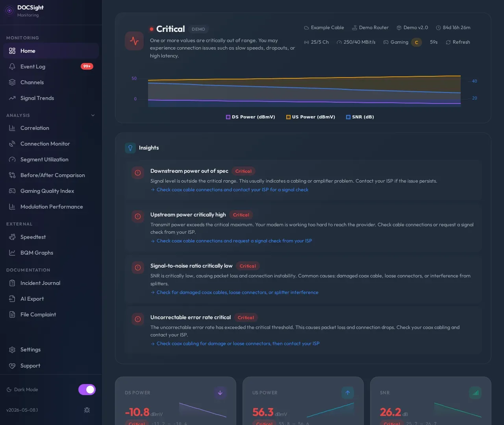Screen dimensions: 504x425
Task: Click the DS Power sparkline chart
Action: click(203, 410)
